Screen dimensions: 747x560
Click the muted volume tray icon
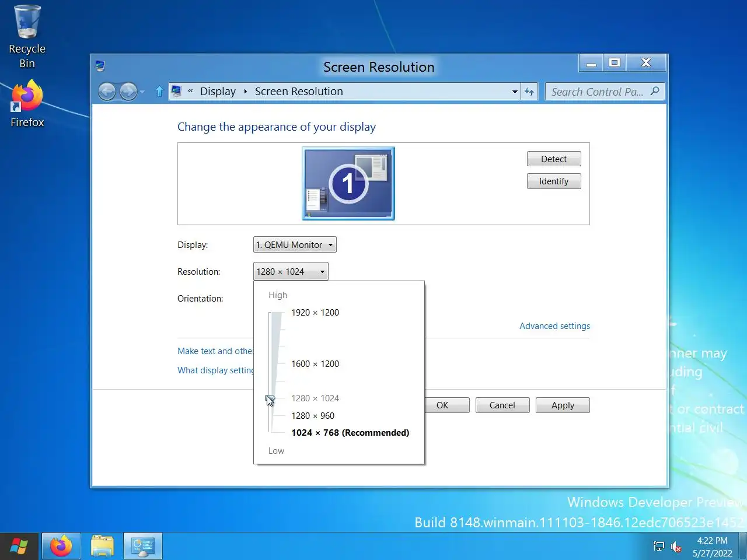pos(676,547)
